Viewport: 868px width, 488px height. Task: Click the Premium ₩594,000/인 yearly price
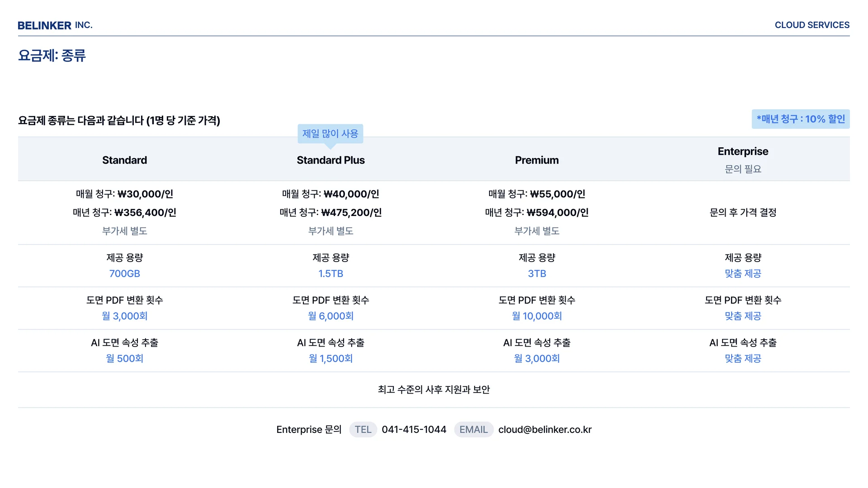pos(557,213)
